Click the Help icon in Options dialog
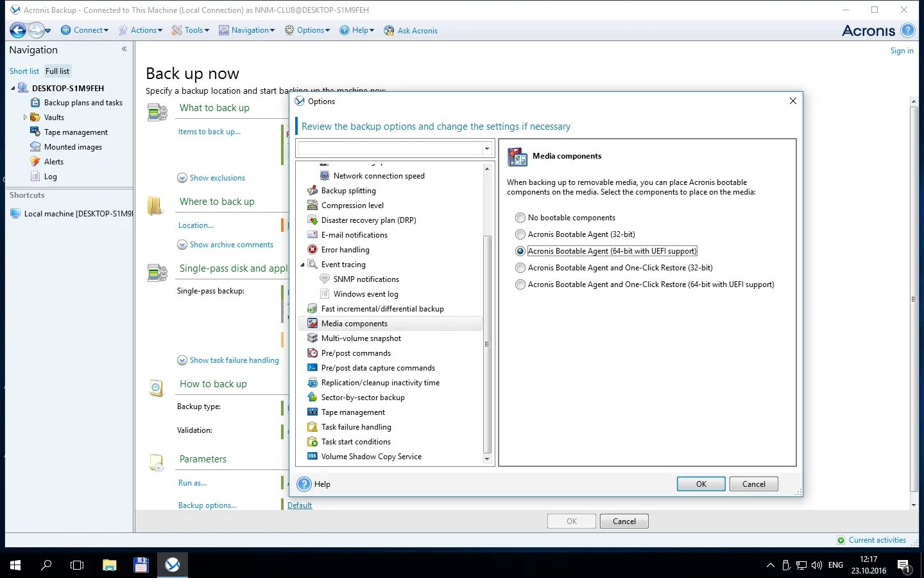 click(305, 484)
